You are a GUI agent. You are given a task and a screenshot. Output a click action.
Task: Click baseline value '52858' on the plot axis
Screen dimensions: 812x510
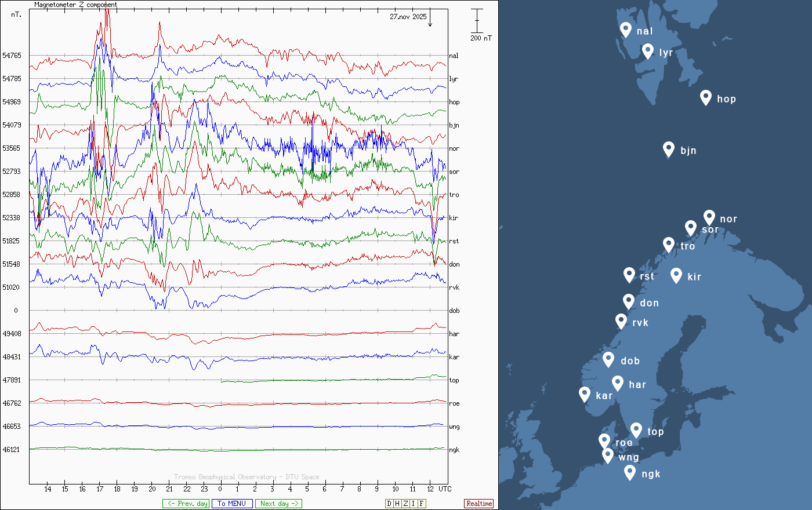pos(12,195)
